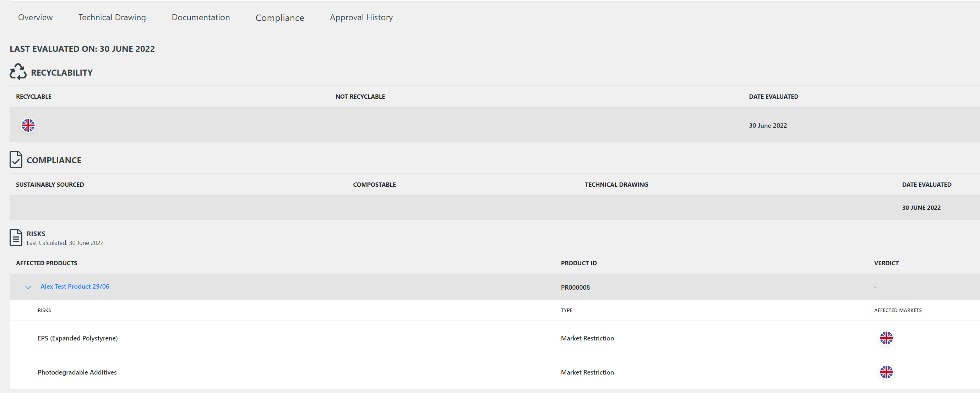Image resolution: width=980 pixels, height=393 pixels.
Task: Collapse the Alex Test Product 29/06 row
Action: (28, 287)
